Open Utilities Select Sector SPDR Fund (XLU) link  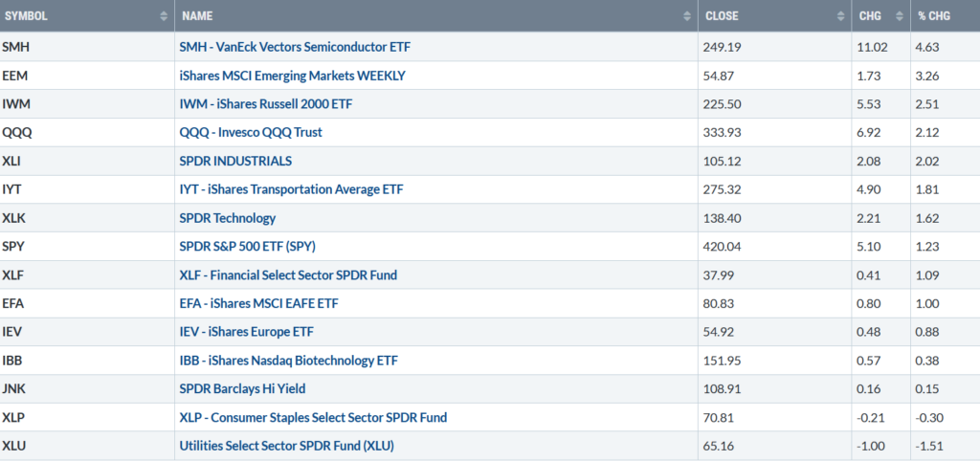(x=287, y=446)
